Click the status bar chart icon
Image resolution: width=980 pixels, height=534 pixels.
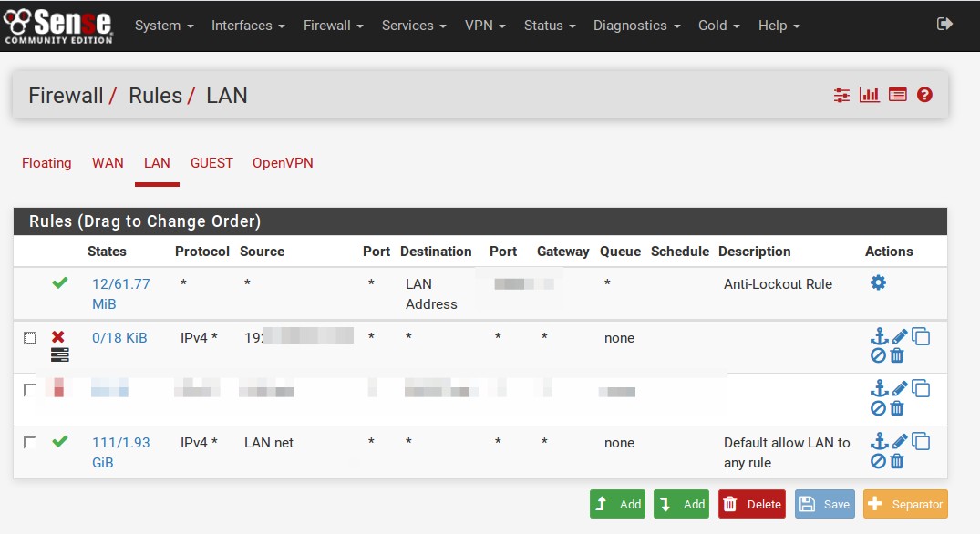870,95
